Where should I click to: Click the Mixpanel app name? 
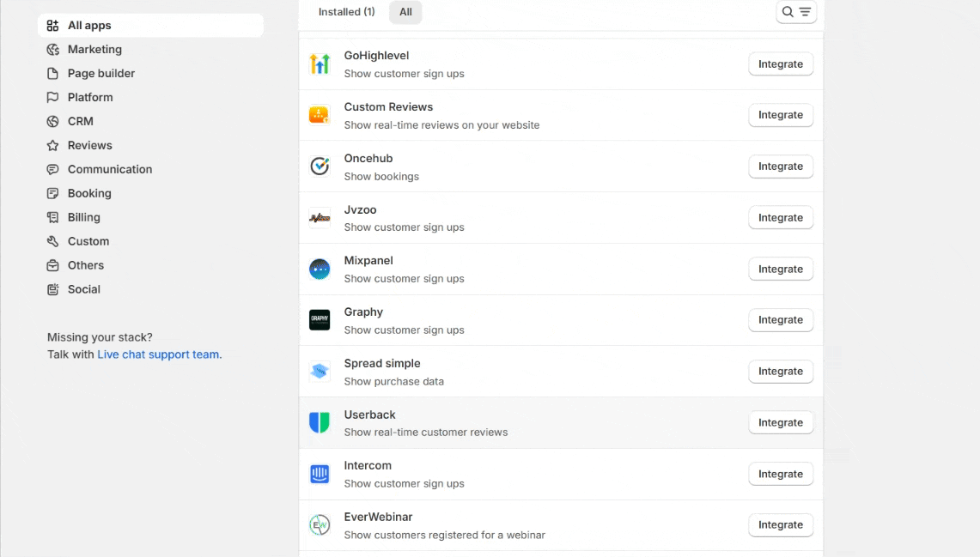coord(368,260)
